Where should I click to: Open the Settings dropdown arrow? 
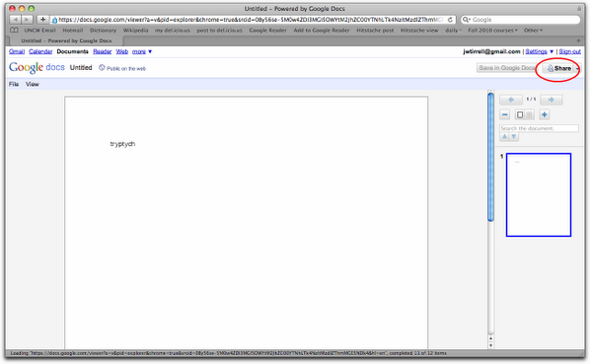(552, 51)
